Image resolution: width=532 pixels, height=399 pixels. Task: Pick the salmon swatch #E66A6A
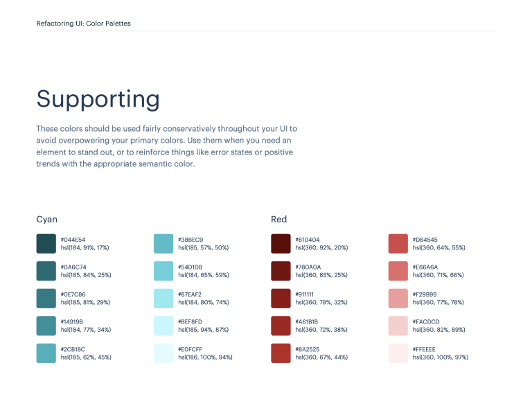(x=398, y=271)
